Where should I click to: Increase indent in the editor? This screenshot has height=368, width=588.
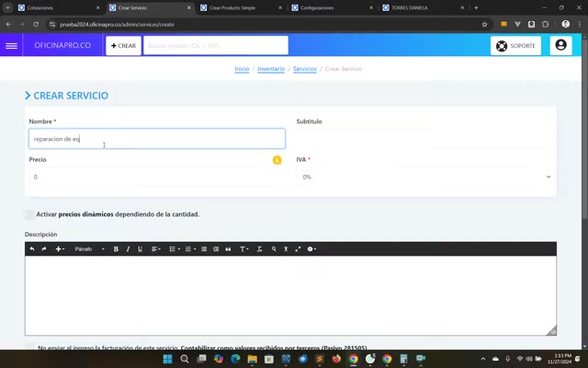pyautogui.click(x=216, y=249)
